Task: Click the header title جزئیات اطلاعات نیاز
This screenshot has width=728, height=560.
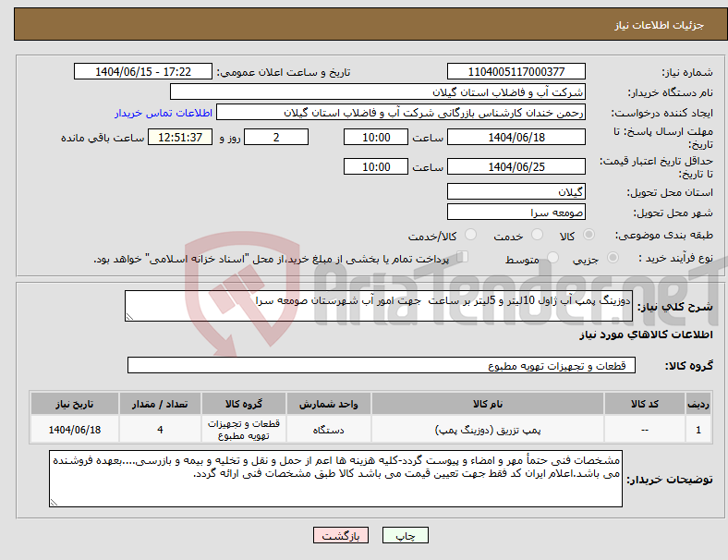Action: click(x=659, y=25)
